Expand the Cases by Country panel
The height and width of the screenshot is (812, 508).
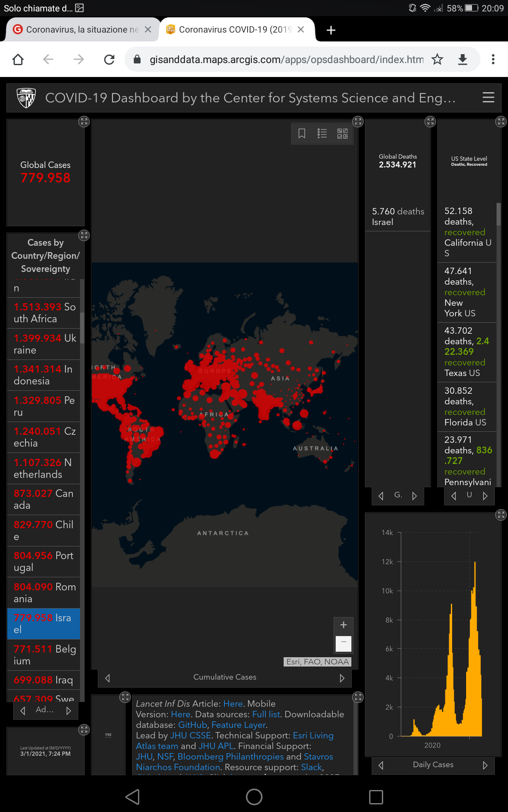(84, 235)
